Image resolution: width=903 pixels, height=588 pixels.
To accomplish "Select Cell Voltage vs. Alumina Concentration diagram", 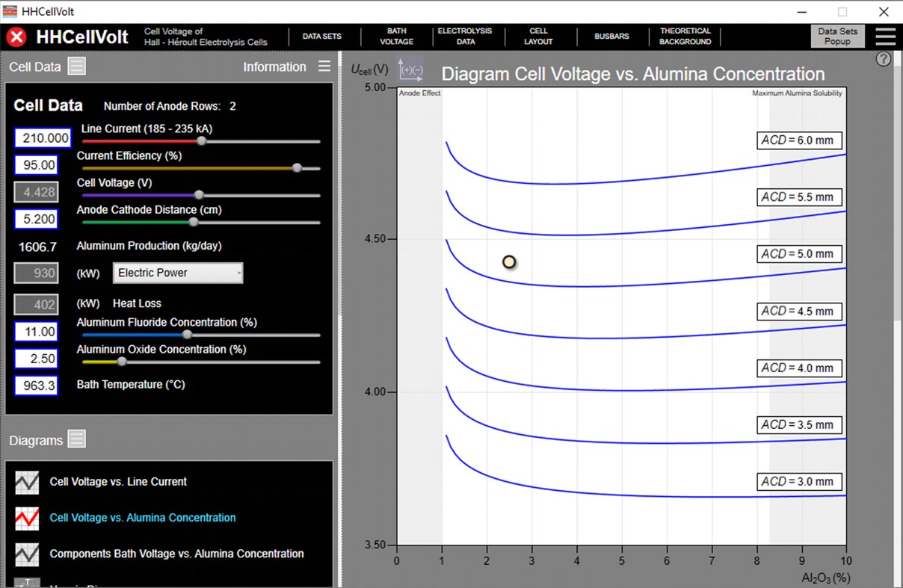I will (142, 517).
